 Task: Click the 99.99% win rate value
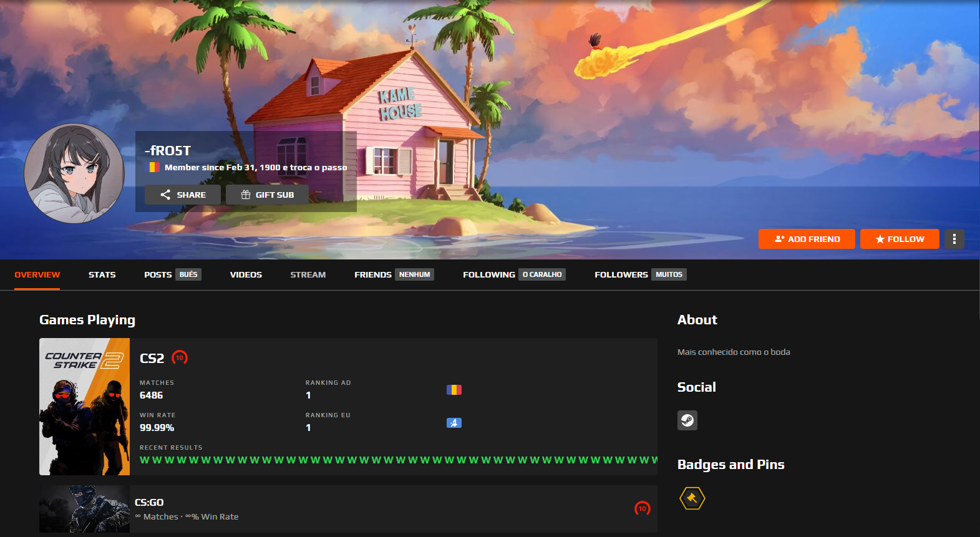pyautogui.click(x=157, y=428)
